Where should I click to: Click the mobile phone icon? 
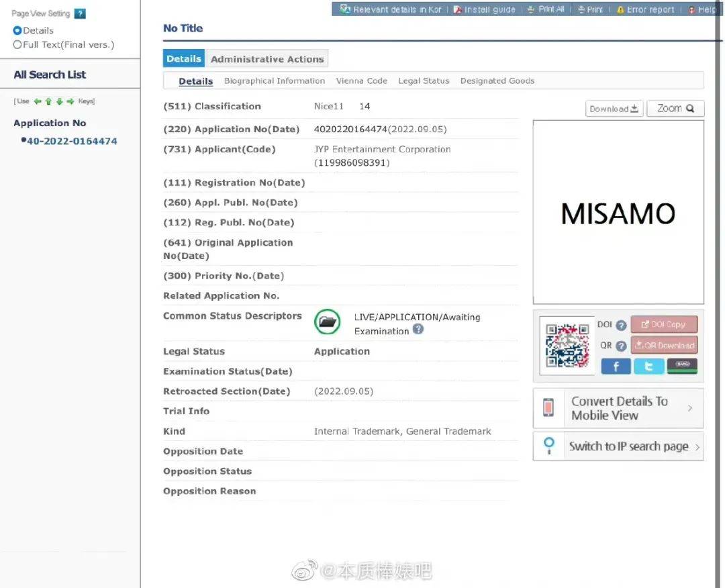tap(548, 407)
